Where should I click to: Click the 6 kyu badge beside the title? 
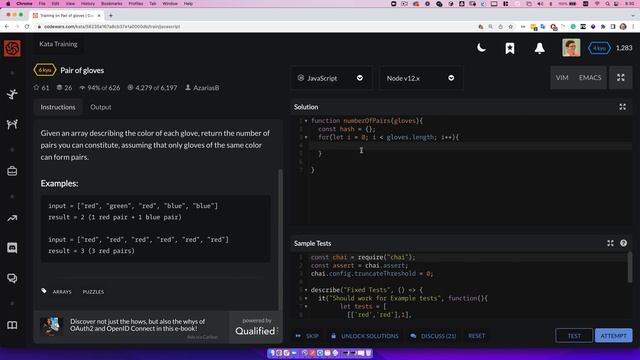pyautogui.click(x=44, y=70)
